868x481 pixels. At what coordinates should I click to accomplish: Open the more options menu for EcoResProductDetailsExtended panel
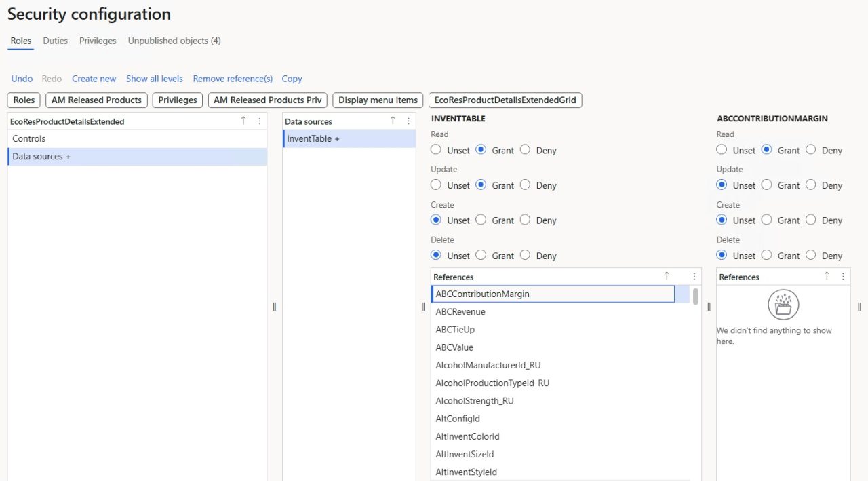pyautogui.click(x=260, y=120)
